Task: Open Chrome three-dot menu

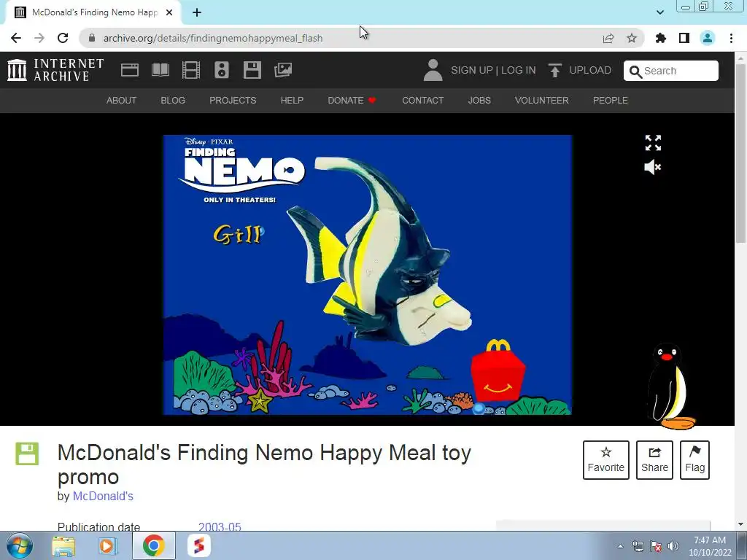Action: click(x=731, y=38)
